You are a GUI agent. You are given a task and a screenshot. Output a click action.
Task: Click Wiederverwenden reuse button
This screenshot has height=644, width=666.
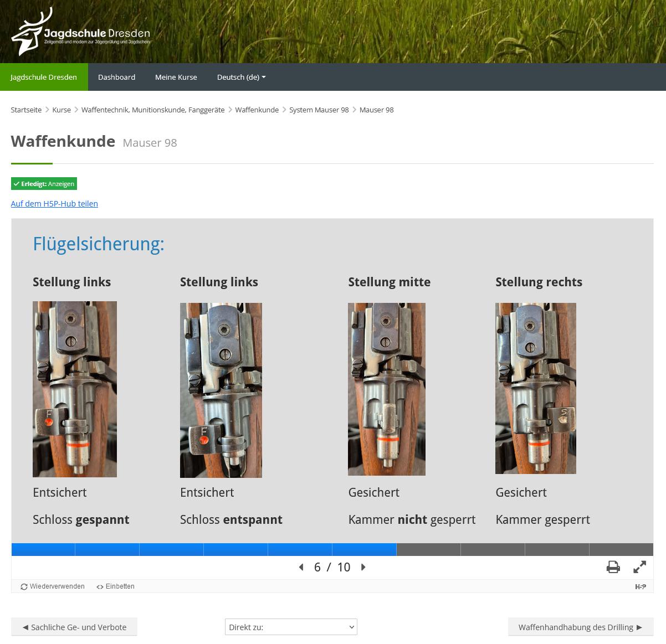coord(53,586)
